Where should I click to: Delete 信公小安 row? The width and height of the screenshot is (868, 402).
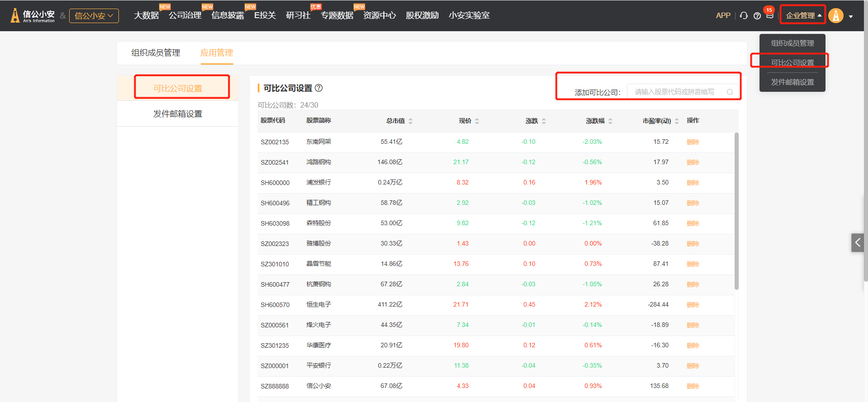tap(693, 386)
